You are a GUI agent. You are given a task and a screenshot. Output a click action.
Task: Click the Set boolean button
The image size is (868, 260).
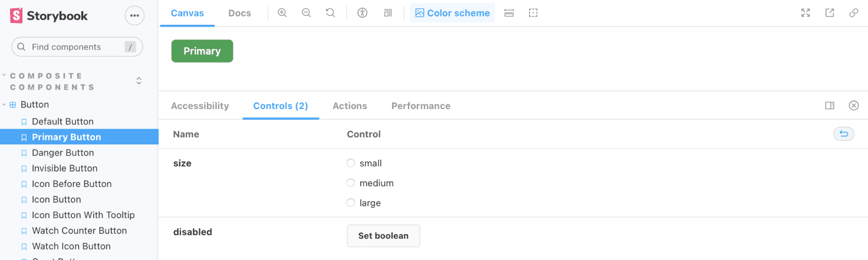383,236
